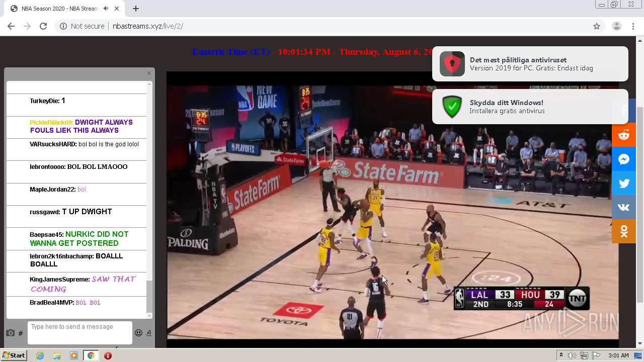Open Chrome profile avatar menu

(x=616, y=26)
